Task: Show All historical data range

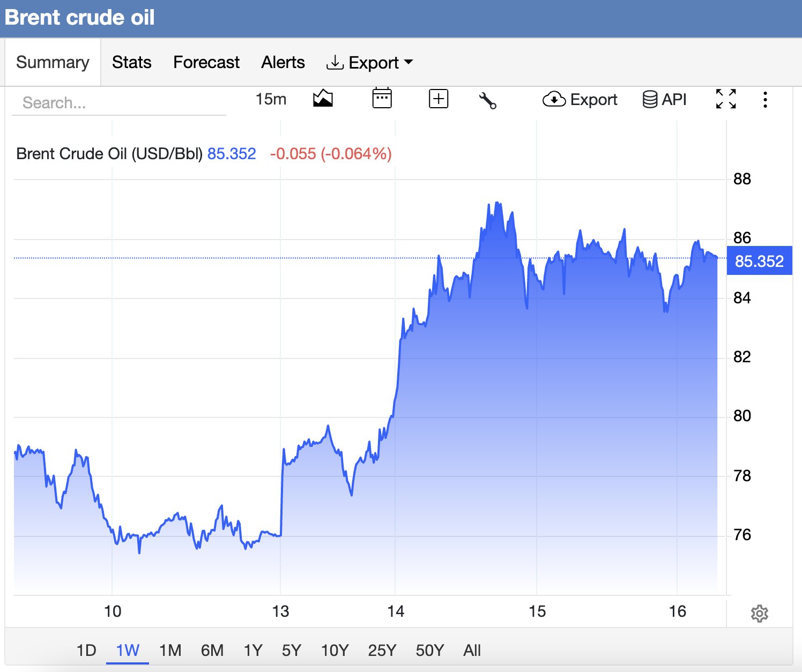Action: (x=472, y=650)
